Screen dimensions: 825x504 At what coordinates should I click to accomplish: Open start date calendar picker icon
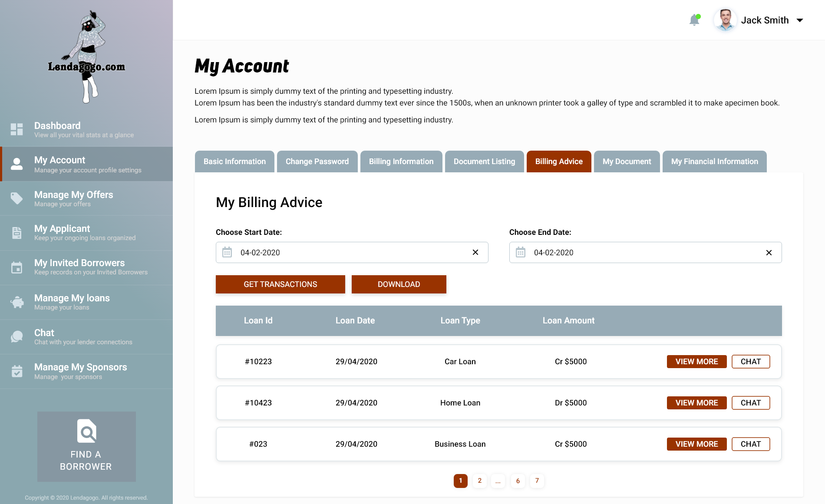[x=227, y=252]
